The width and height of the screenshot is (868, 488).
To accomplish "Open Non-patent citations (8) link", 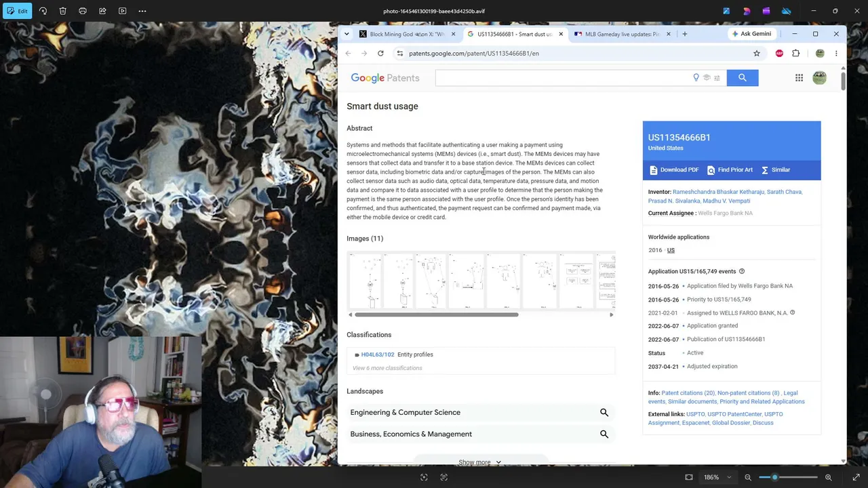I will point(749,393).
